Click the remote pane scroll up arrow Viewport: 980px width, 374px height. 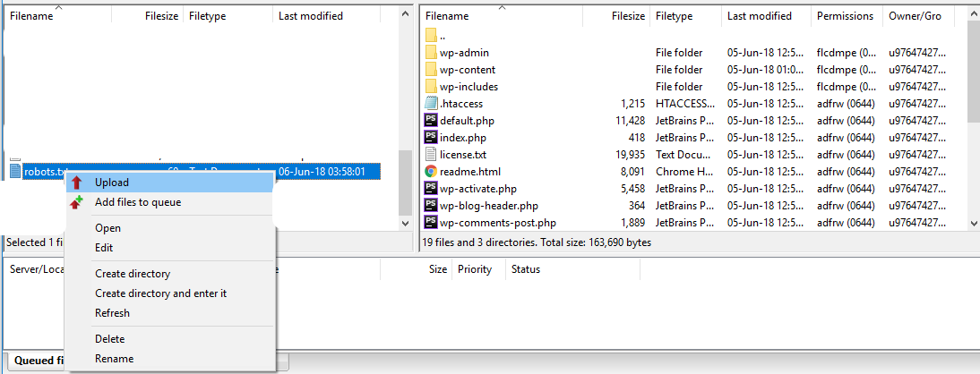pos(974,13)
